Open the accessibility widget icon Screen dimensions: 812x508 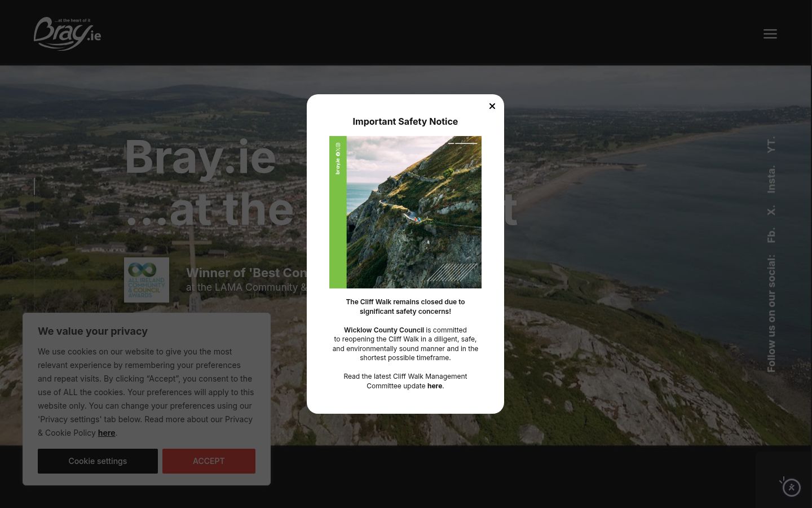pyautogui.click(x=791, y=487)
